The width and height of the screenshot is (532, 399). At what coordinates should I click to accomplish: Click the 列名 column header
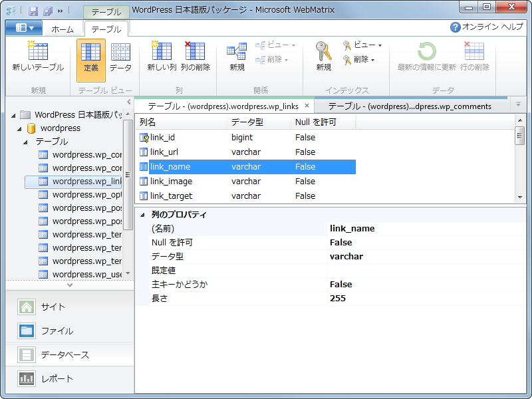[x=182, y=122]
